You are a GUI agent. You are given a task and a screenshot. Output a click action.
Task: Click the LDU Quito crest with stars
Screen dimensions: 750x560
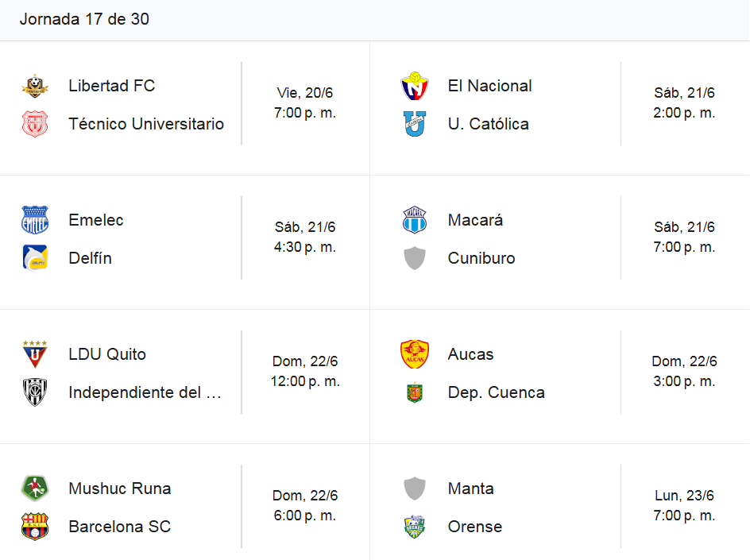(x=35, y=354)
